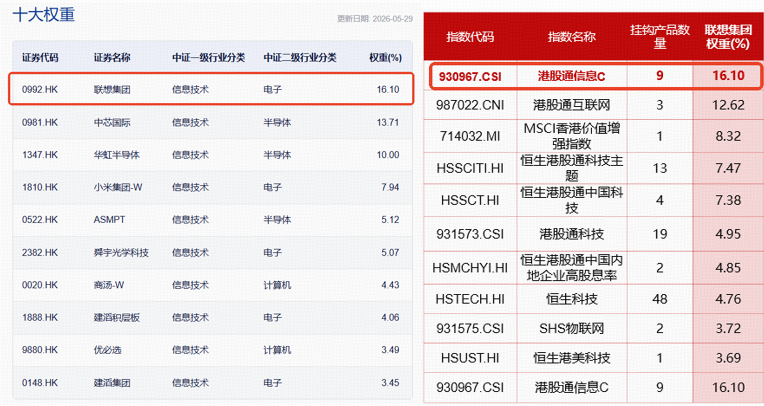Click the 权重(%) column header in the left table
The width and height of the screenshot is (764, 406).
click(x=385, y=58)
